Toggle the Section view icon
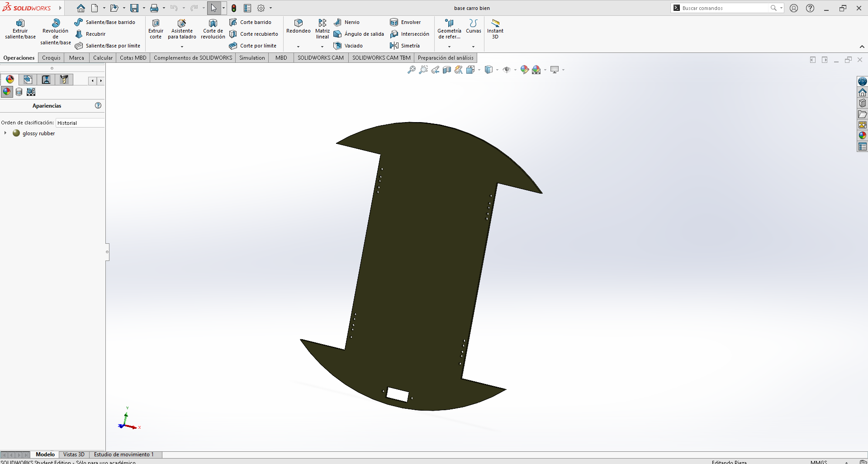The image size is (868, 464). (447, 70)
